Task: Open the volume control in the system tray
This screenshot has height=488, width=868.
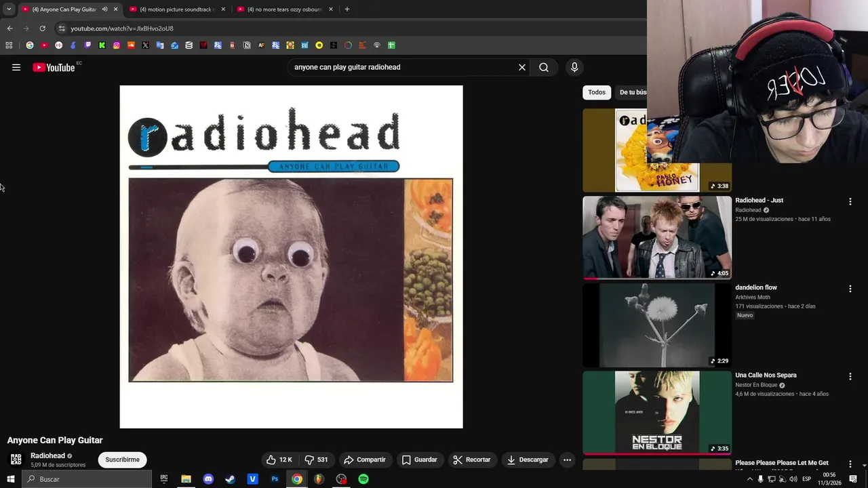Action: click(x=793, y=479)
